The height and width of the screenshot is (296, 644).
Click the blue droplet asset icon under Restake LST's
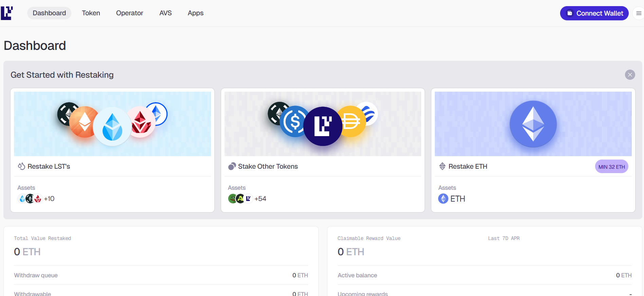pyautogui.click(x=22, y=199)
